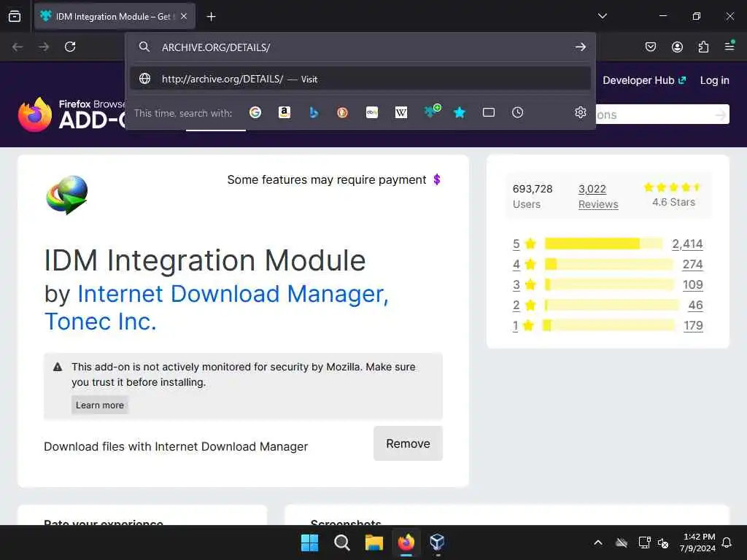Screen dimensions: 747x560
Task: Visit http://archive.org/DETAILS/ suggestion
Action: [x=360, y=79]
